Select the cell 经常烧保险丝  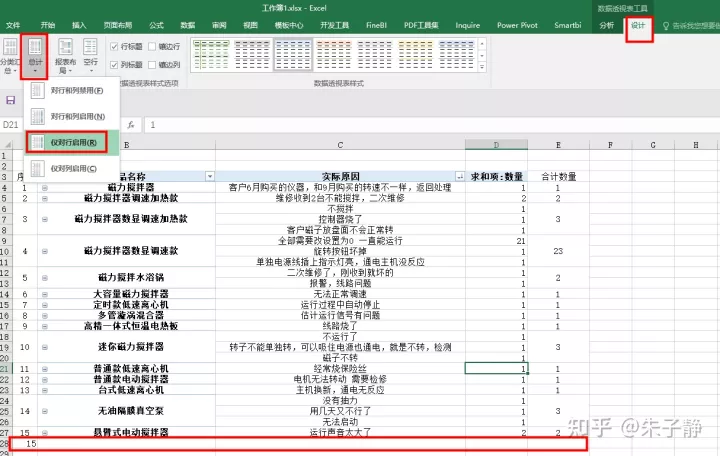pos(340,369)
